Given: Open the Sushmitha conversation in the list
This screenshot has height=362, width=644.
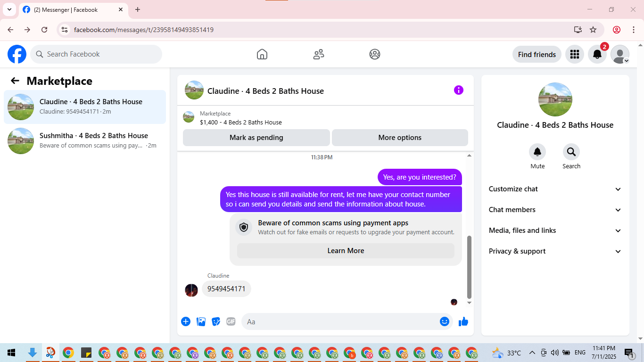Looking at the screenshot, I should point(85,141).
